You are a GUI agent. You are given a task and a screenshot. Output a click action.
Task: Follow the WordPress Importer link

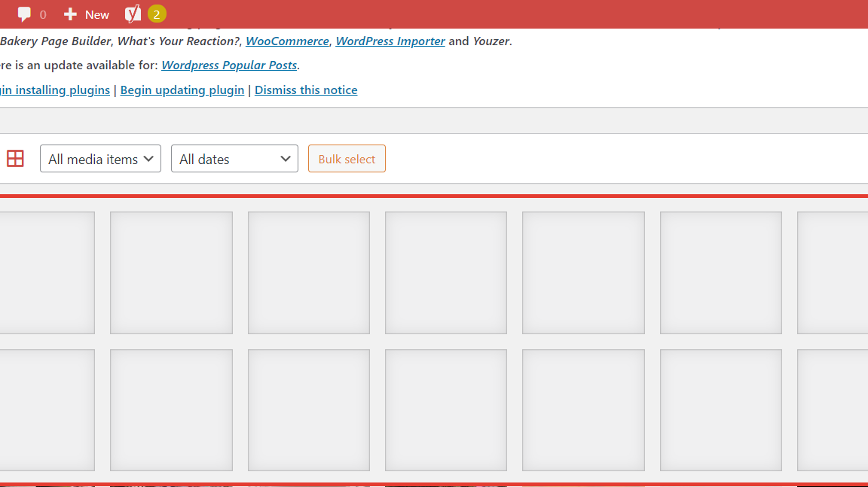click(x=390, y=41)
